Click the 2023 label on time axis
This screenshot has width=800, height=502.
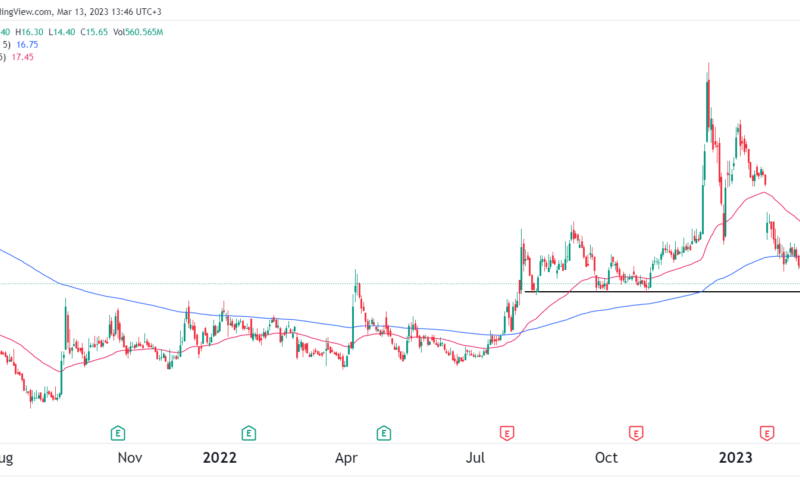pos(735,458)
